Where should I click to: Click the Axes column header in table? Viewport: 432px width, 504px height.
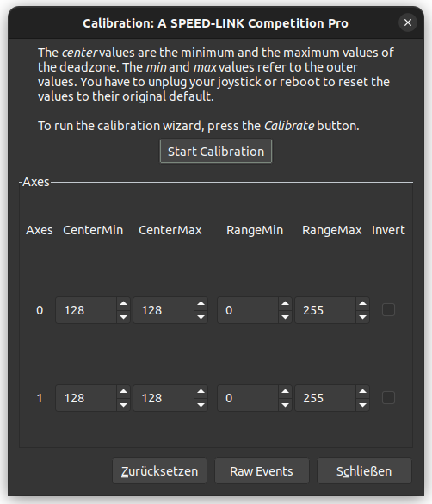pyautogui.click(x=40, y=230)
